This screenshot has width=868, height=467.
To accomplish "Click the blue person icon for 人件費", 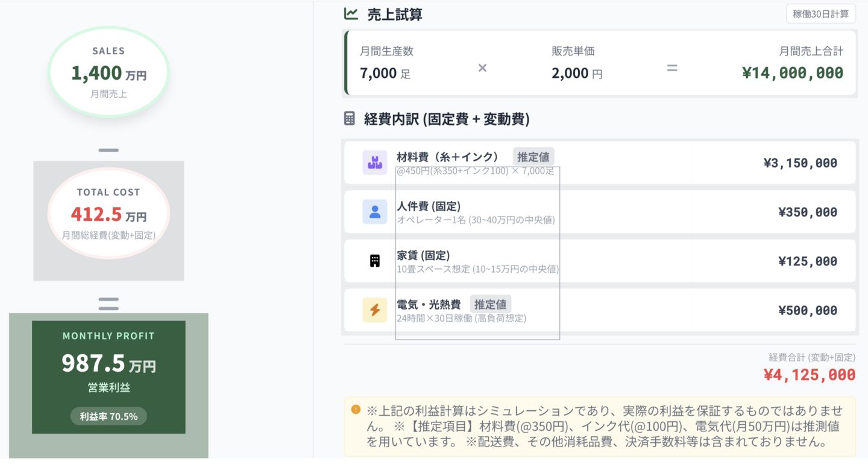I will tap(374, 212).
